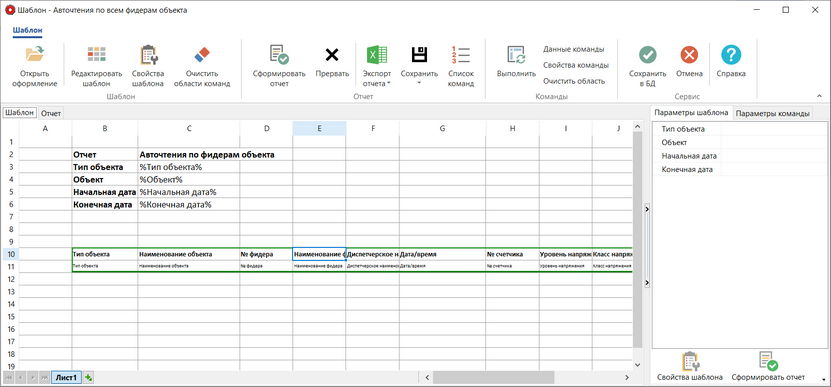831x387 pixels.
Task: Click the vertical scrollbar down arrow
Action: [637, 365]
